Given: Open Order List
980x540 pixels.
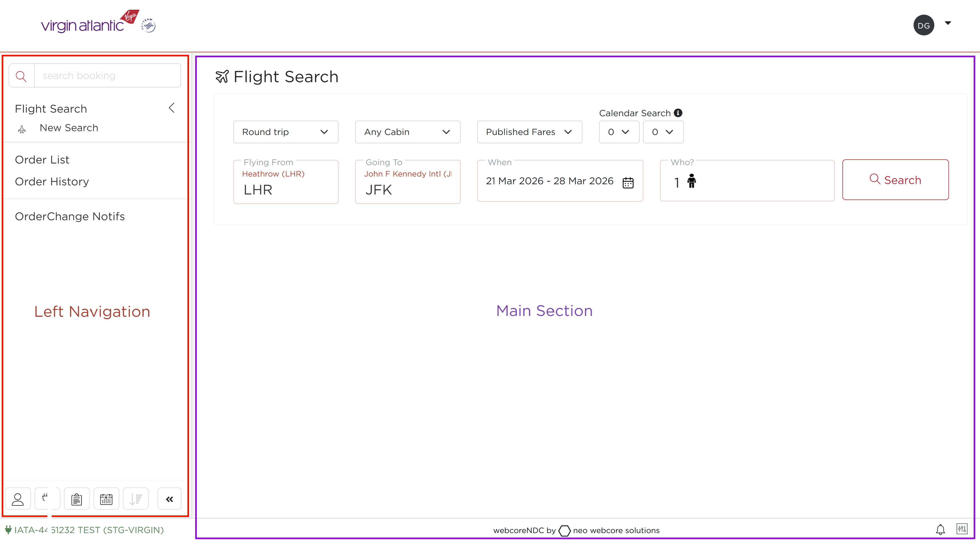Looking at the screenshot, I should click(x=42, y=160).
